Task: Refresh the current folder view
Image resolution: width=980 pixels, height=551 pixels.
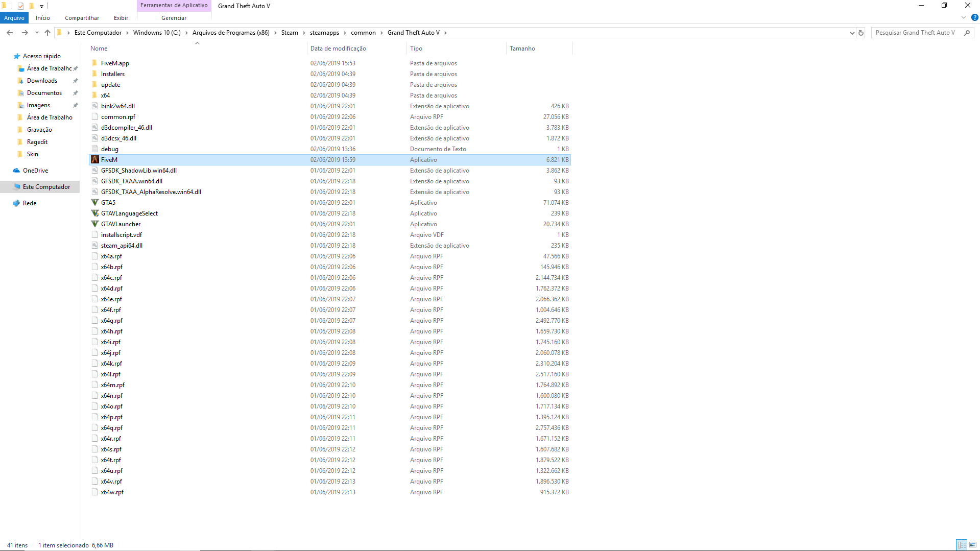Action: [861, 33]
